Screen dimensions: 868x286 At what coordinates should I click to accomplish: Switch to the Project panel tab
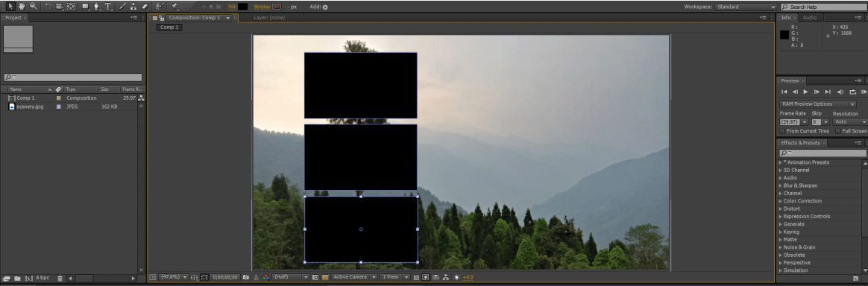(x=13, y=18)
